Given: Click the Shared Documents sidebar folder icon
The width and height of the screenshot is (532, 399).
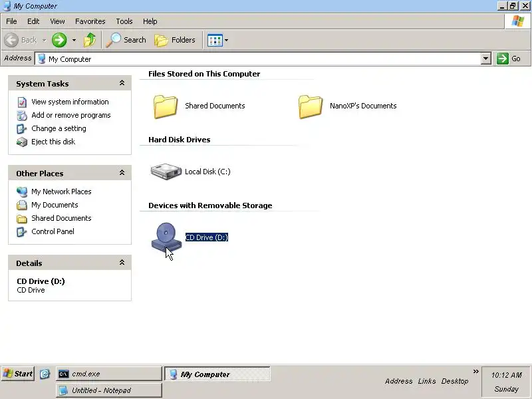Looking at the screenshot, I should (x=22, y=219).
